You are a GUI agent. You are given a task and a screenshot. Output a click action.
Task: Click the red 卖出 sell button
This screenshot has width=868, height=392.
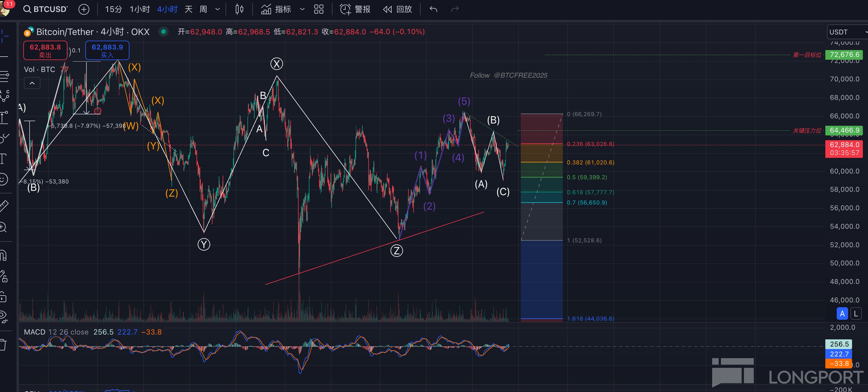click(45, 51)
